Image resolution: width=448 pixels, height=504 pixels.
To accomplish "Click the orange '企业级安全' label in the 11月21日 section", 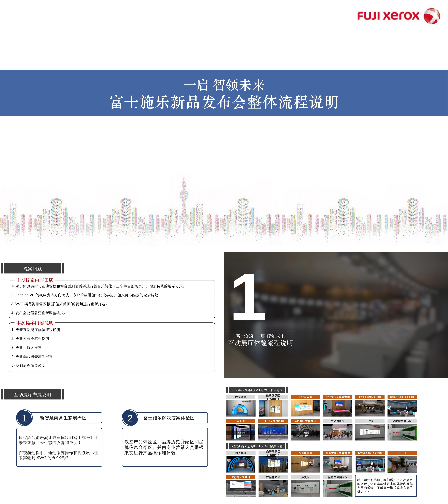I will [305, 397].
